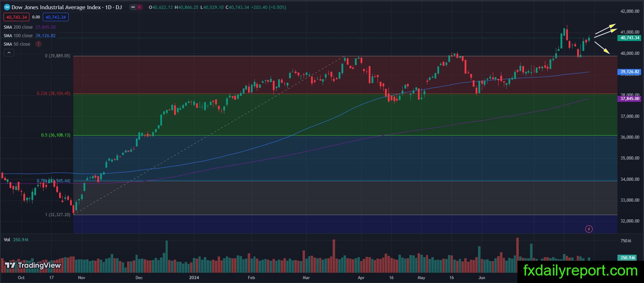Screen dimensions: 644x283
Task: Select the 350.9M value beside Vol legend
Action: (x=21, y=240)
